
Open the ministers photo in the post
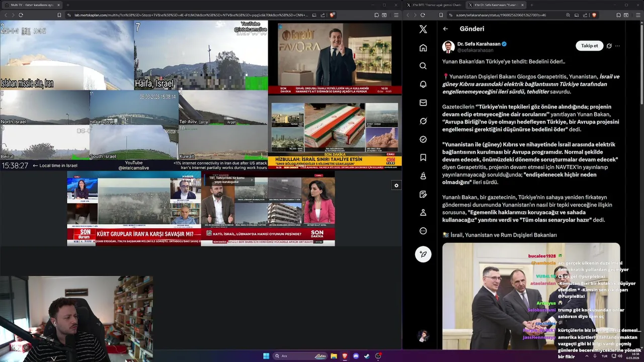[531, 296]
